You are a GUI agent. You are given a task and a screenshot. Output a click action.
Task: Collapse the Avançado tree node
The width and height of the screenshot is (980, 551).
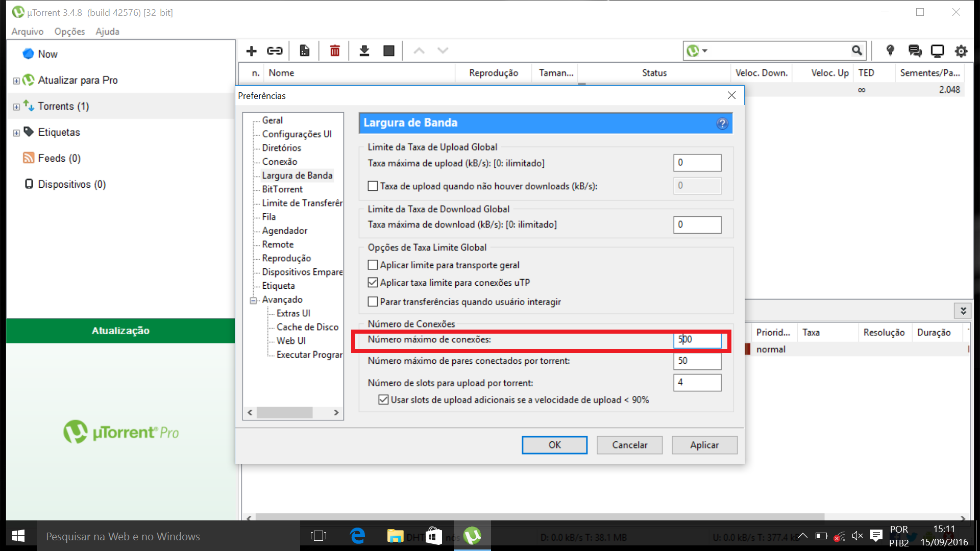pyautogui.click(x=253, y=300)
